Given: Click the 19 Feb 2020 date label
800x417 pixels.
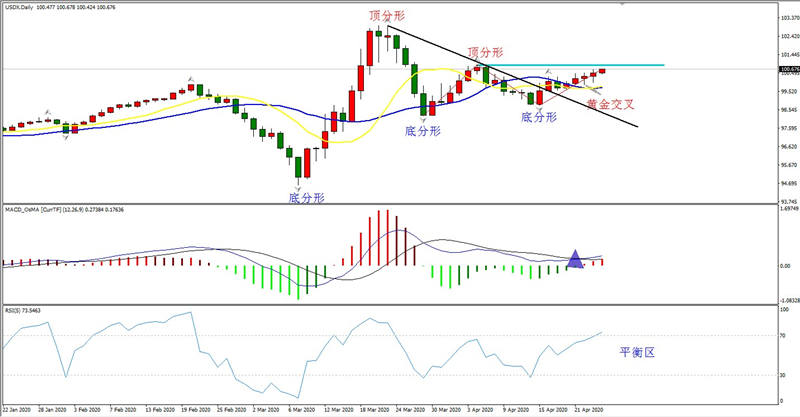Looking at the screenshot, I should [x=196, y=410].
